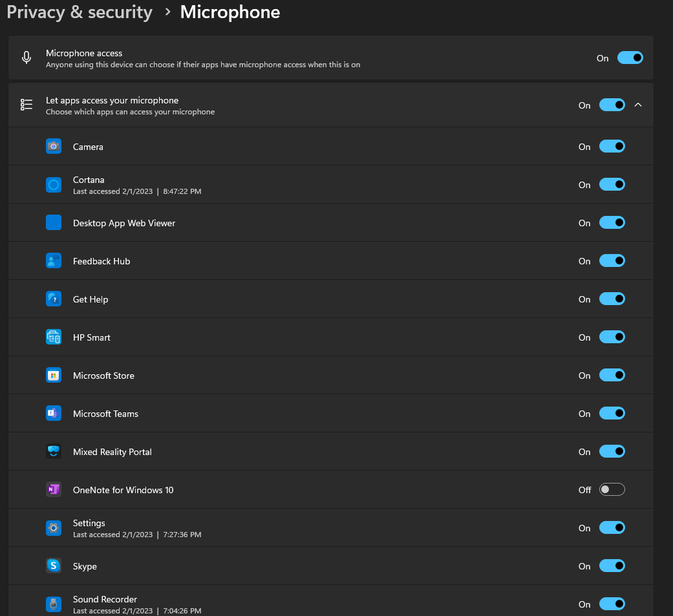This screenshot has width=673, height=616.
Task: Click the Feedback Hub icon
Action: pos(54,261)
